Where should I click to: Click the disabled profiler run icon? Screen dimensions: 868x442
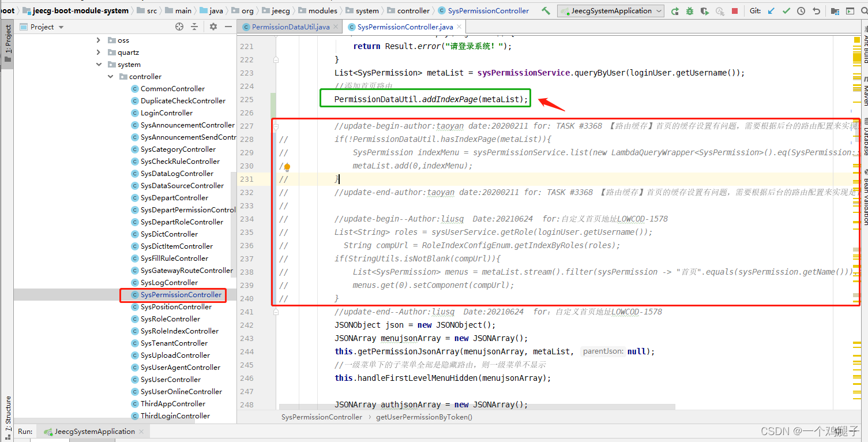point(719,11)
